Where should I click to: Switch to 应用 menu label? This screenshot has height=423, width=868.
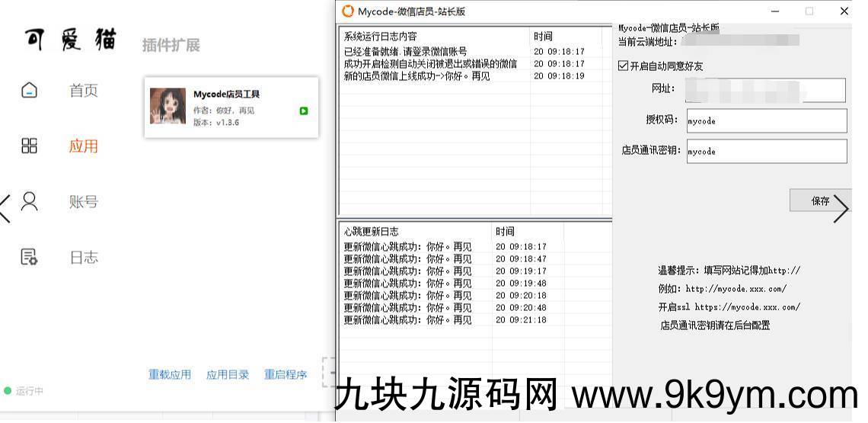tap(84, 146)
